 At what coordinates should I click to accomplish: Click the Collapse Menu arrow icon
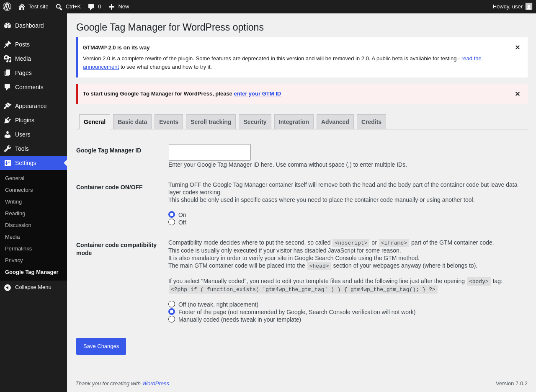8,287
